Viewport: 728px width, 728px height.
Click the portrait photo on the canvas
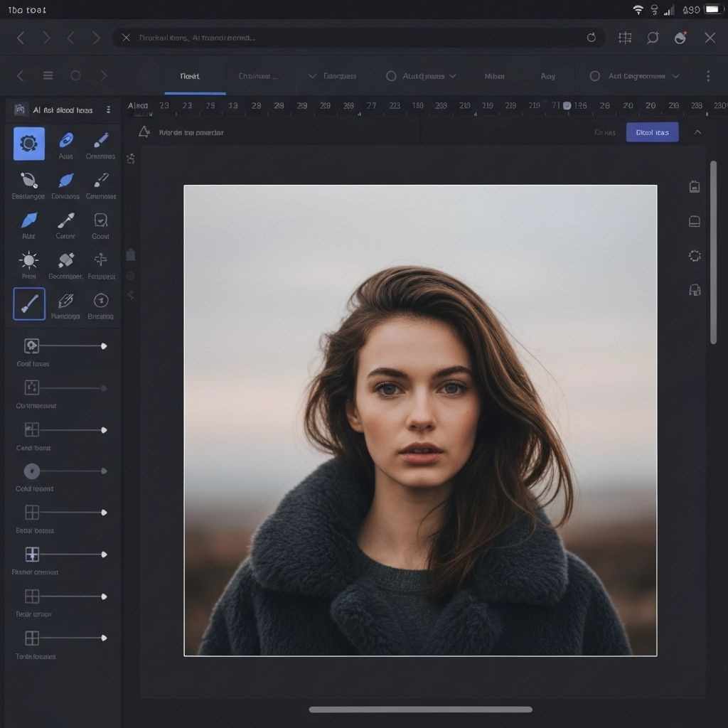[420, 420]
